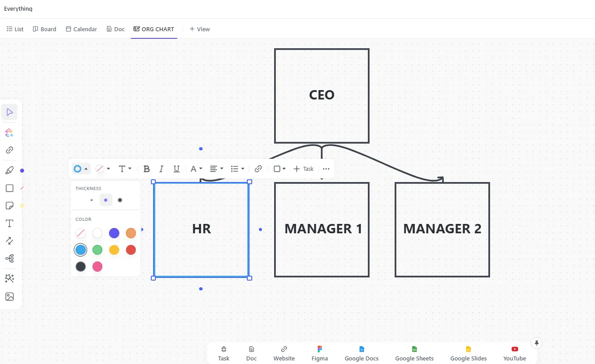Open the font color dropdown
Viewport: 595px width, 364px height.
[196, 169]
